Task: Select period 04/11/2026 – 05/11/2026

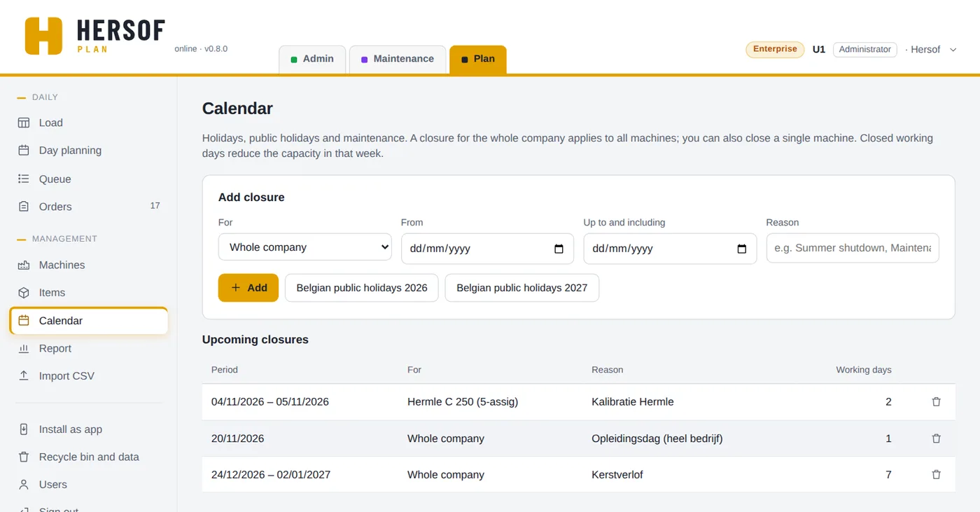Action: (x=270, y=402)
